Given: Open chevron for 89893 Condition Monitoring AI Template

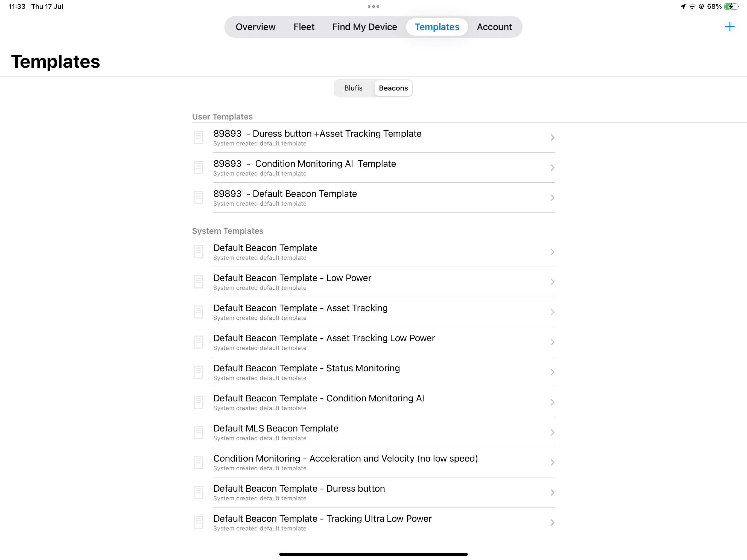Looking at the screenshot, I should [552, 168].
